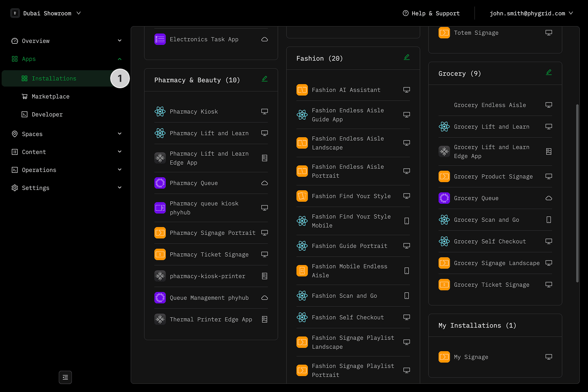Collapse the Apps section chevron
588x392 pixels.
[120, 59]
